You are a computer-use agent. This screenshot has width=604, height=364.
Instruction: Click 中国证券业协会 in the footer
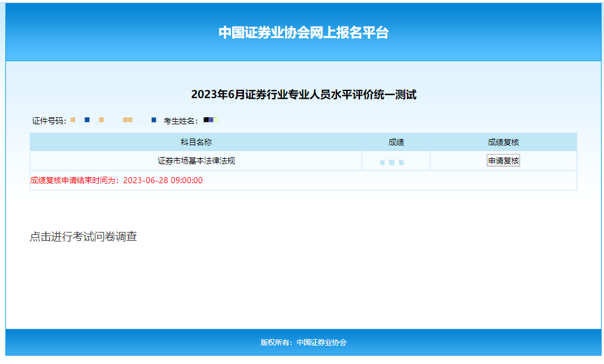click(321, 343)
